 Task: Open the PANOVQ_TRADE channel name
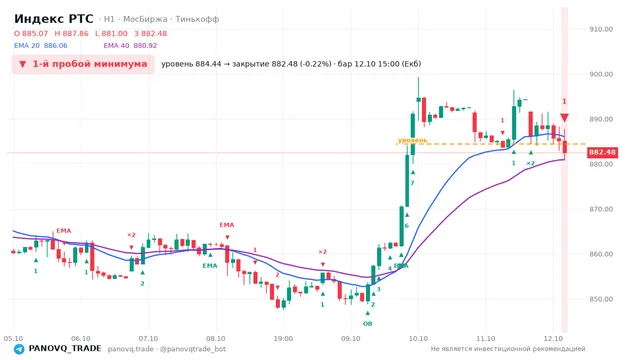[x=65, y=349]
